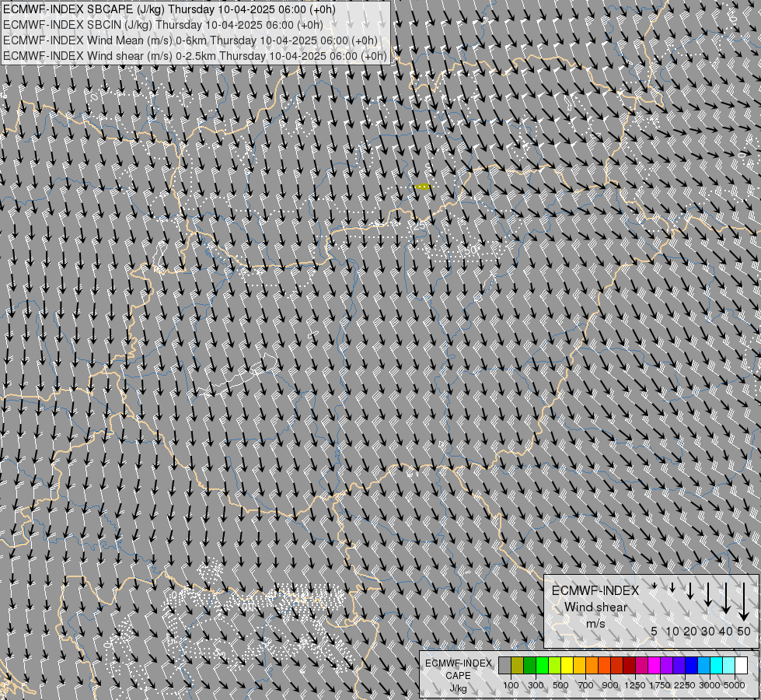
Task: Click the 20 m/s wind shear legend arrow
Action: (690, 590)
